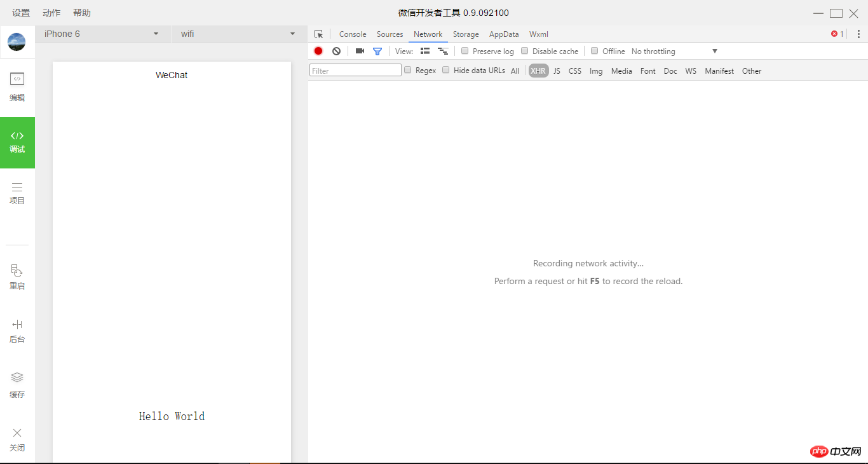Viewport: 868px width, 464px height.
Task: Open the 帮助 (Help) menu
Action: (82, 13)
